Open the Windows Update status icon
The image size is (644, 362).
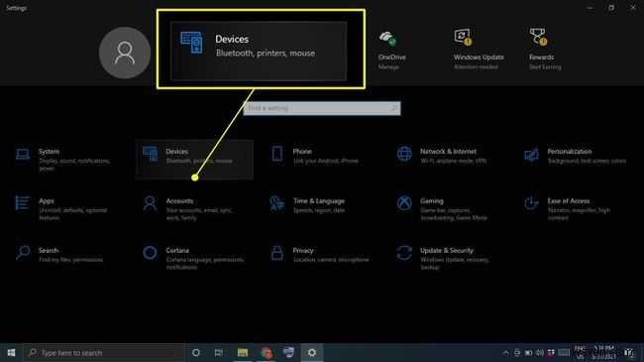click(x=463, y=37)
